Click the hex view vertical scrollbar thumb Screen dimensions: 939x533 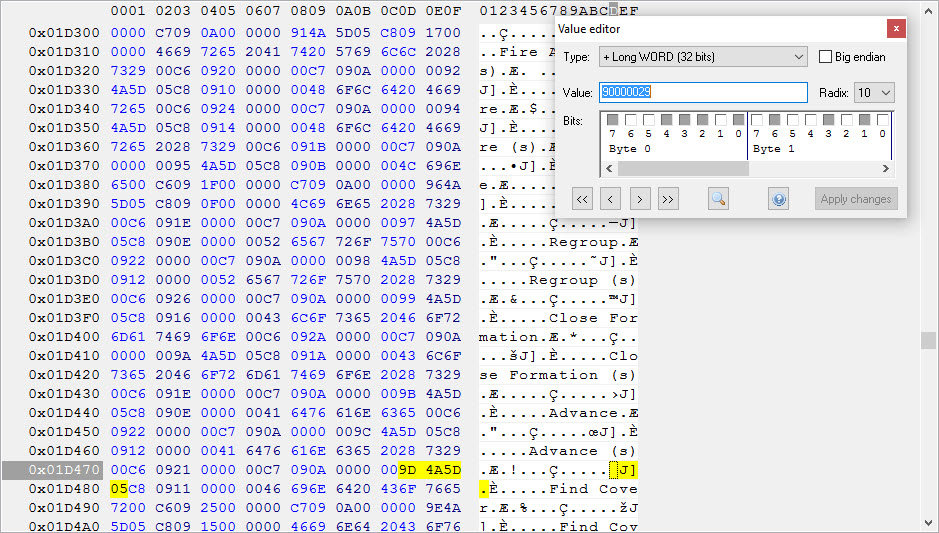(929, 341)
